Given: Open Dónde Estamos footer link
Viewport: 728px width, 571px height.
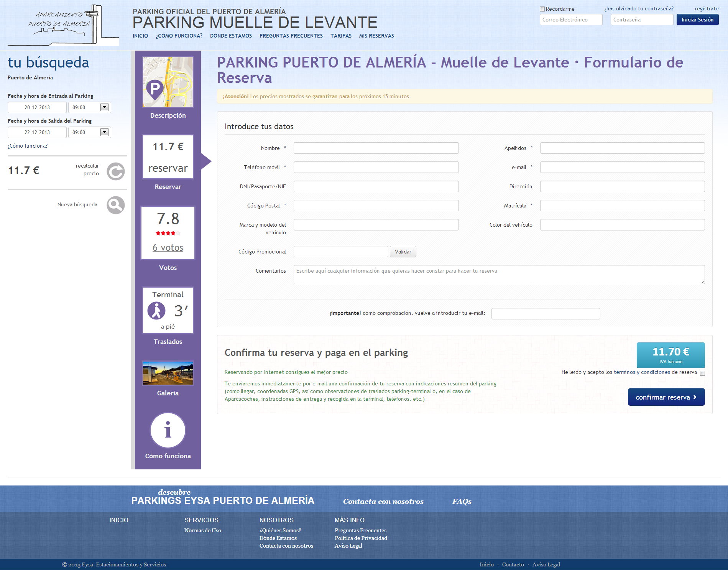Looking at the screenshot, I should tap(278, 538).
